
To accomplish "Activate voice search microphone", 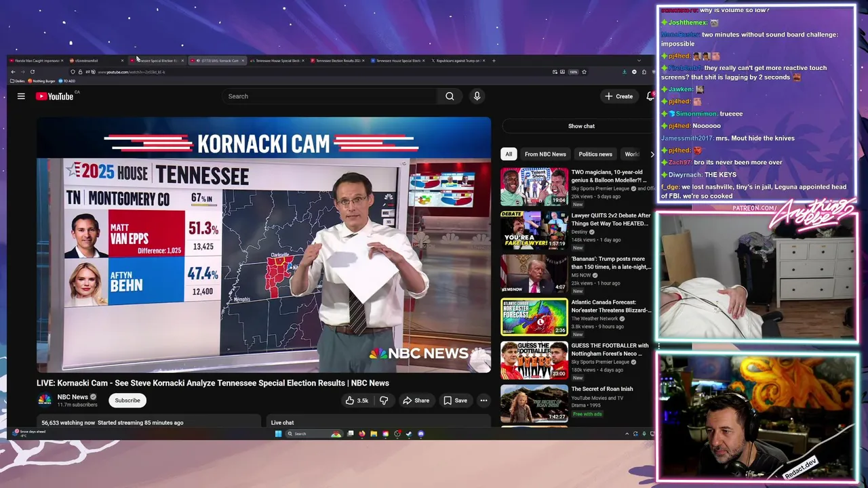I will [477, 96].
